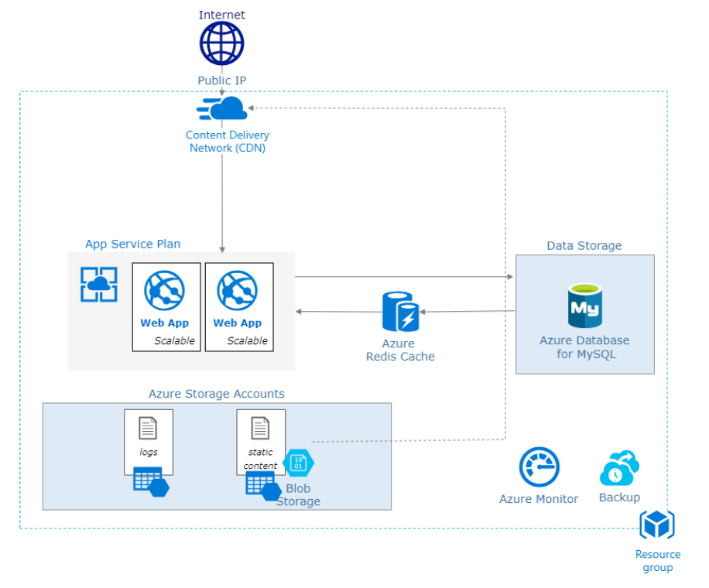Click the Azure Monitor label

pos(539,499)
